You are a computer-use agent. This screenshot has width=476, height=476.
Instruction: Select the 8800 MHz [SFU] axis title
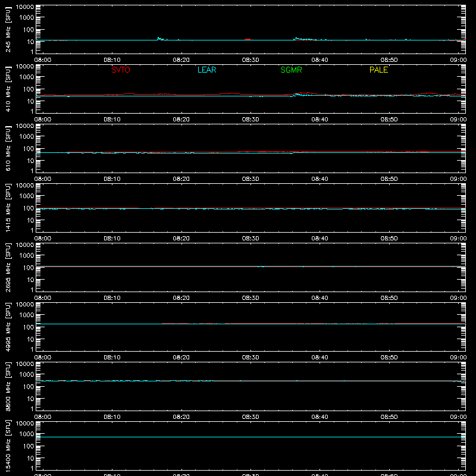(x=8, y=386)
